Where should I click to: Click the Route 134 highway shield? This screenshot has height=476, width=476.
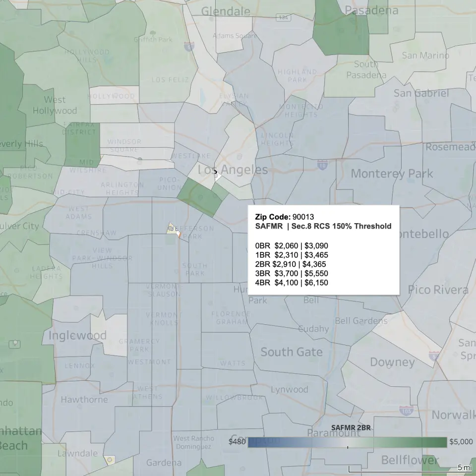[x=284, y=17]
